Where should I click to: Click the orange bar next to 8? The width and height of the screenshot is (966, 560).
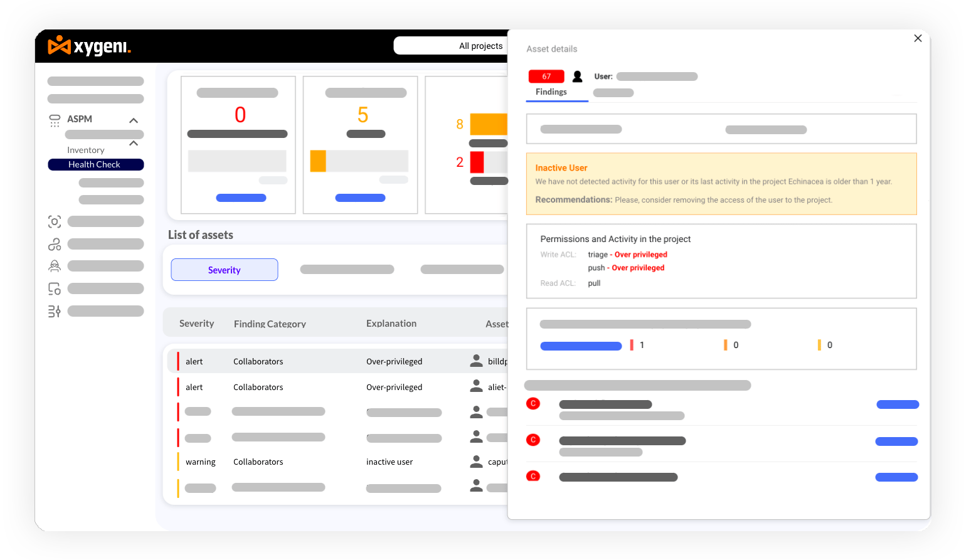point(489,124)
